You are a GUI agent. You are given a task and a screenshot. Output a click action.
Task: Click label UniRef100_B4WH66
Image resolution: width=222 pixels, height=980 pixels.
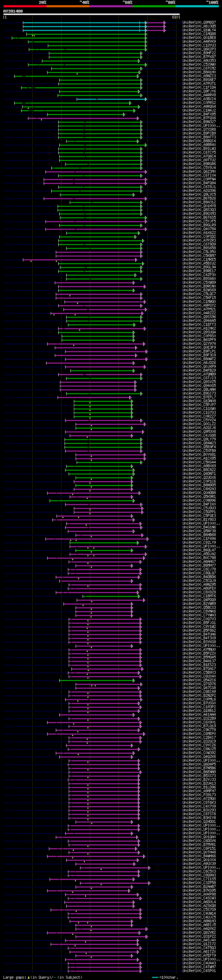(x=199, y=856)
